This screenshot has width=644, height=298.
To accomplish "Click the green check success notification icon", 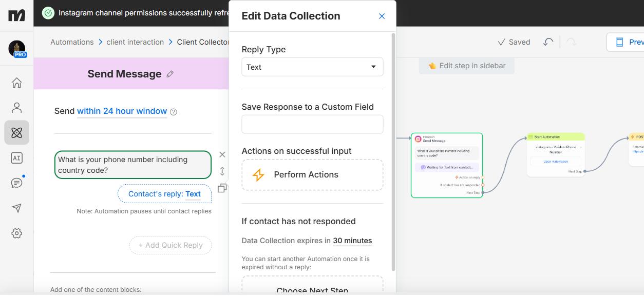I will point(48,13).
